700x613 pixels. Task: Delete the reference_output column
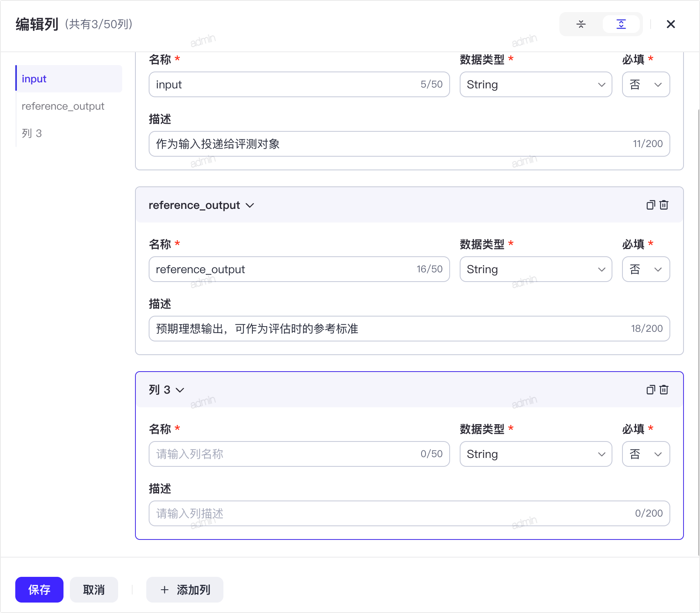(x=664, y=205)
